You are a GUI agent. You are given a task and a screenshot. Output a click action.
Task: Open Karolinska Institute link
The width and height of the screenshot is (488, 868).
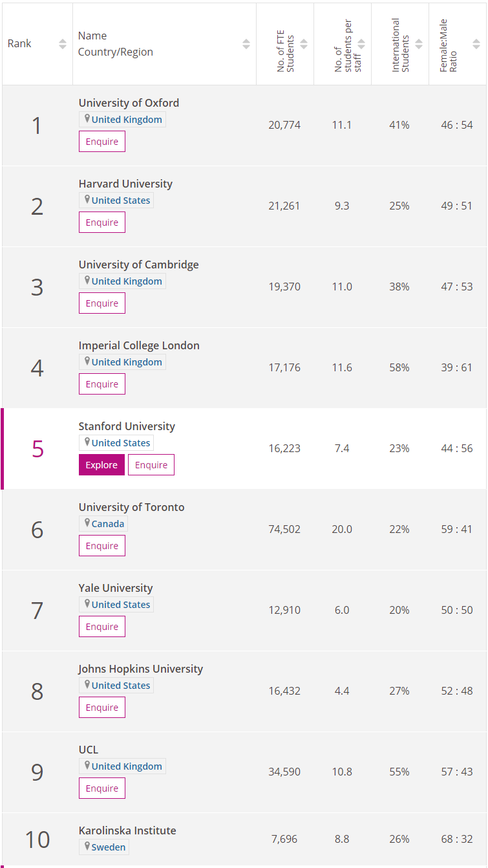click(127, 830)
